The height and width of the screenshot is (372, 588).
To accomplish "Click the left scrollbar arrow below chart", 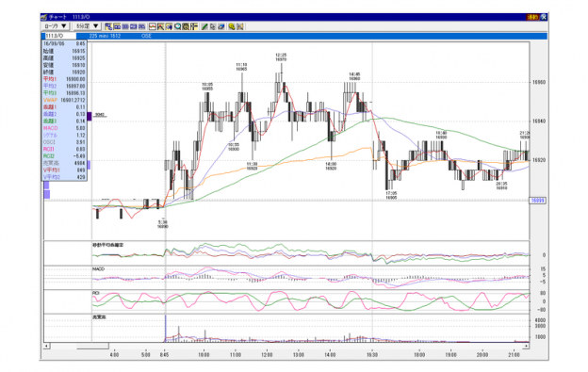I will point(46,347).
